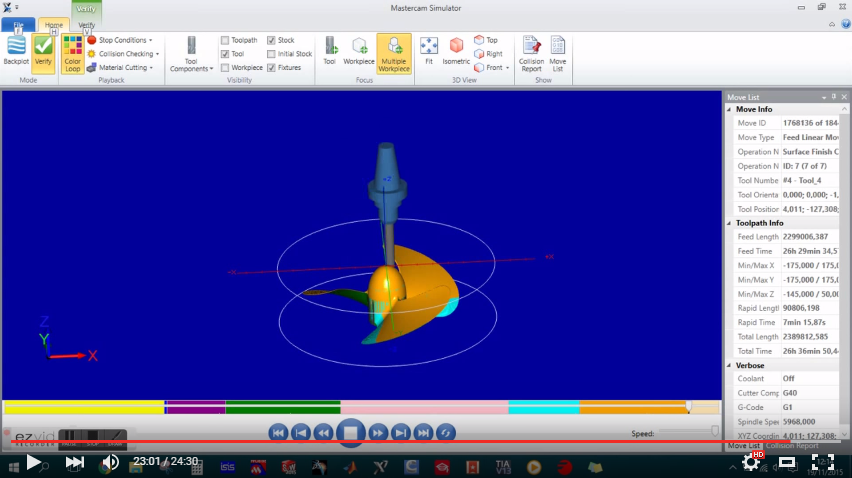The height and width of the screenshot is (478, 852).
Task: Select the Home ribbon tab
Action: point(54,25)
